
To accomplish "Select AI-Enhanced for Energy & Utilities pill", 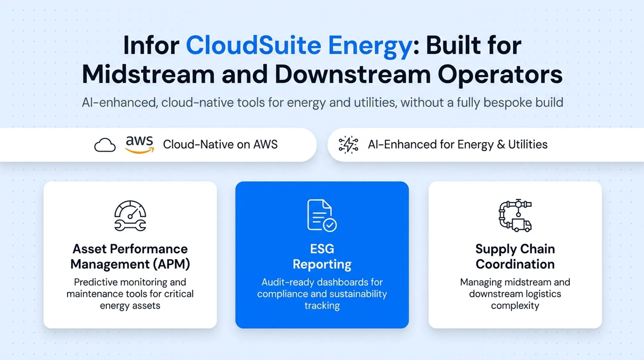I will click(x=486, y=145).
